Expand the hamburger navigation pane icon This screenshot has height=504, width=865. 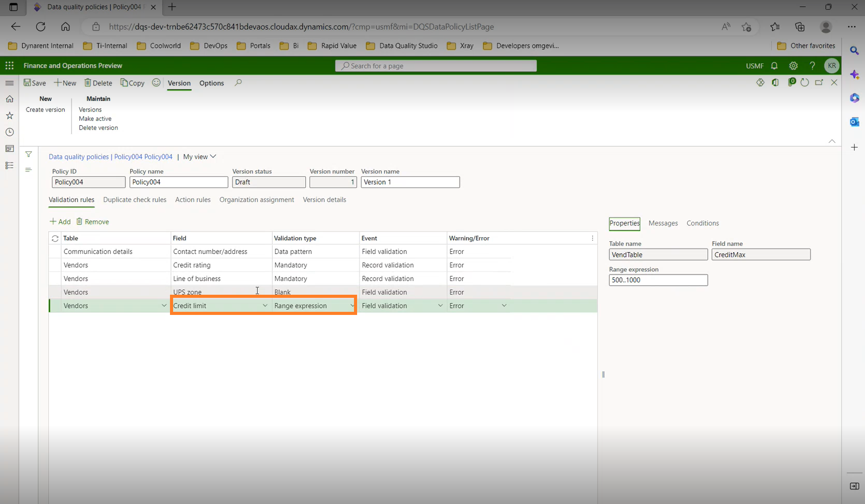click(x=9, y=83)
